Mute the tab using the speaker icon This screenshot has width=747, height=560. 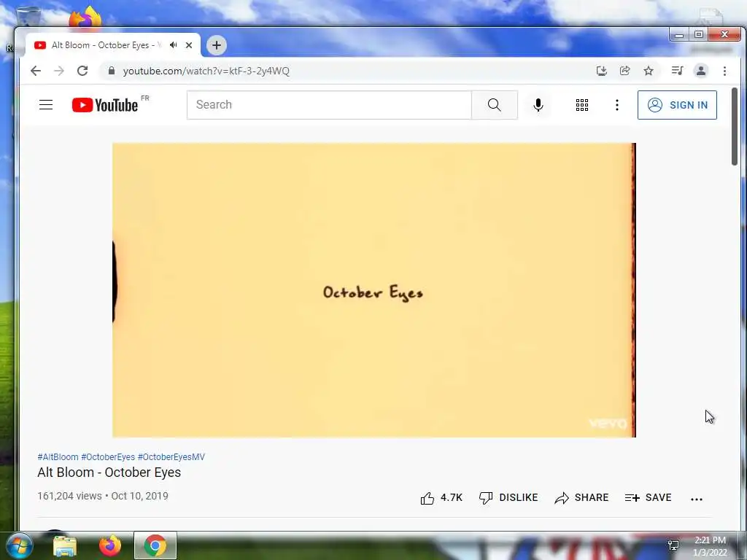174,45
